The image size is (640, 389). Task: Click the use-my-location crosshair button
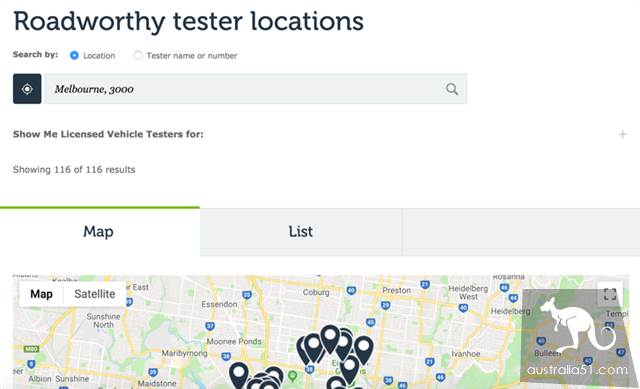coord(27,89)
